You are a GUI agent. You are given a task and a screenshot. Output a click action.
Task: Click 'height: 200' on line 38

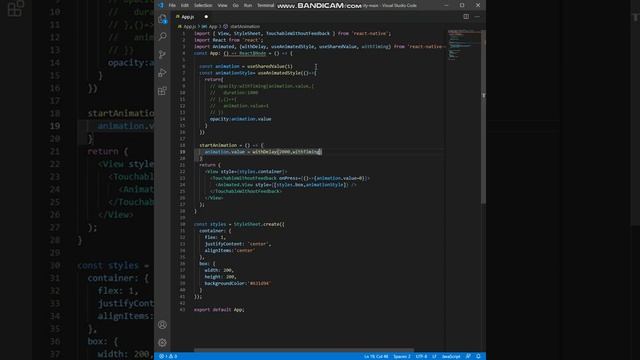click(220, 277)
